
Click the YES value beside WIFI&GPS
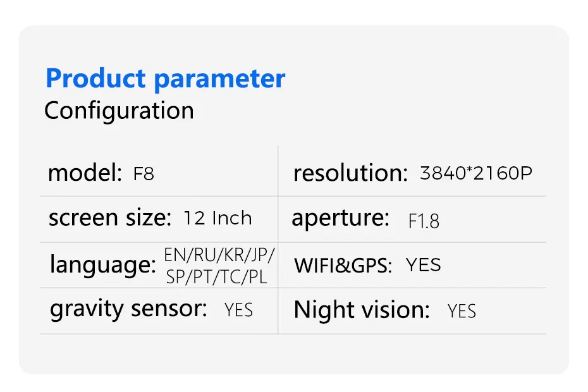(x=423, y=265)
